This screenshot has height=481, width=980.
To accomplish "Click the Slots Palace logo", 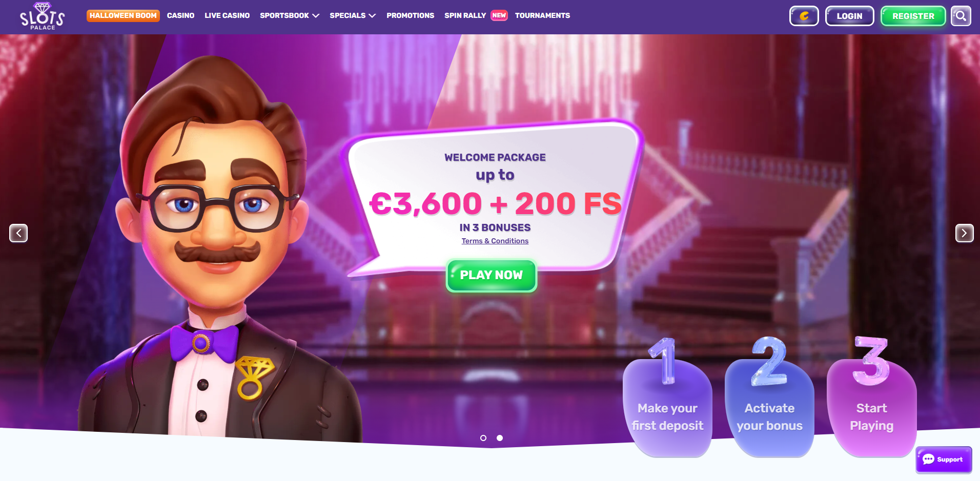I will pyautogui.click(x=42, y=16).
